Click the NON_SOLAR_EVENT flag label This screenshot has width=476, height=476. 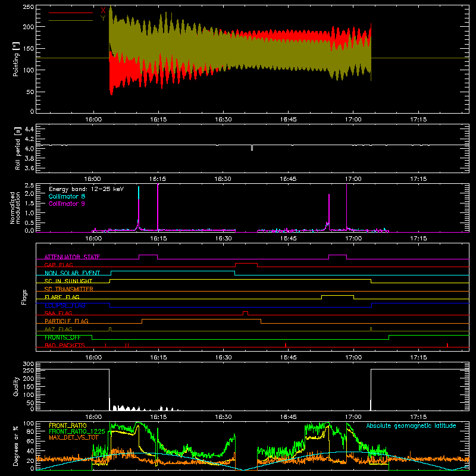(72, 273)
